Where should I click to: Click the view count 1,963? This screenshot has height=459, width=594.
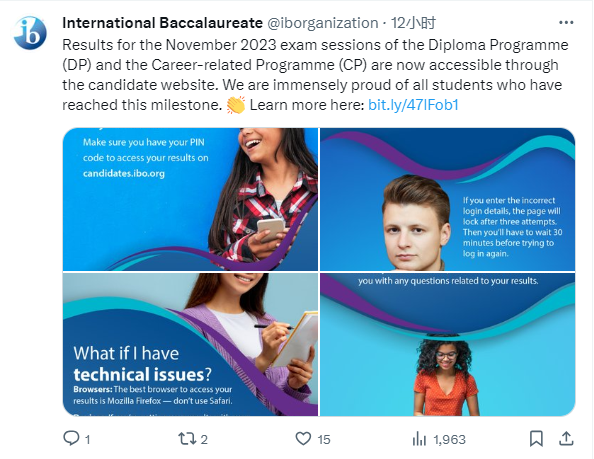tap(449, 439)
